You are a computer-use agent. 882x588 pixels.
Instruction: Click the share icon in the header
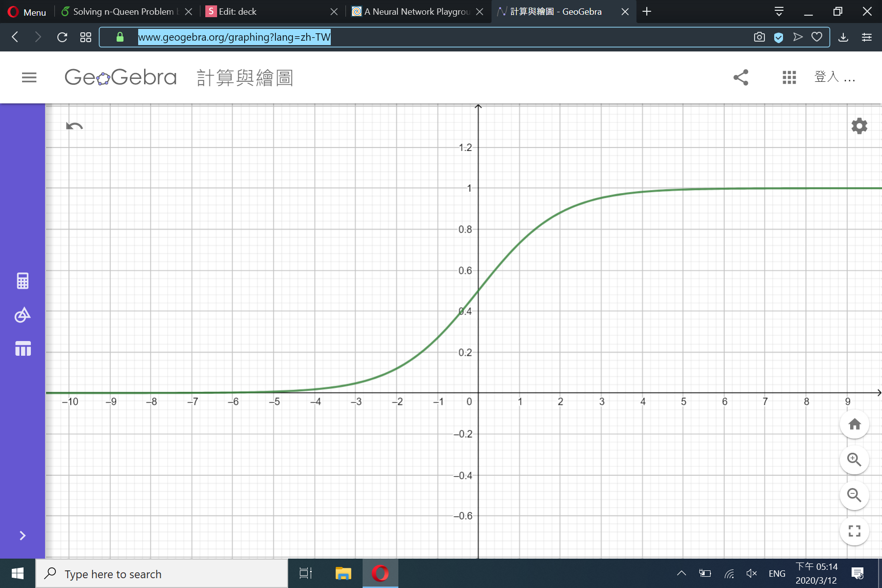tap(741, 77)
